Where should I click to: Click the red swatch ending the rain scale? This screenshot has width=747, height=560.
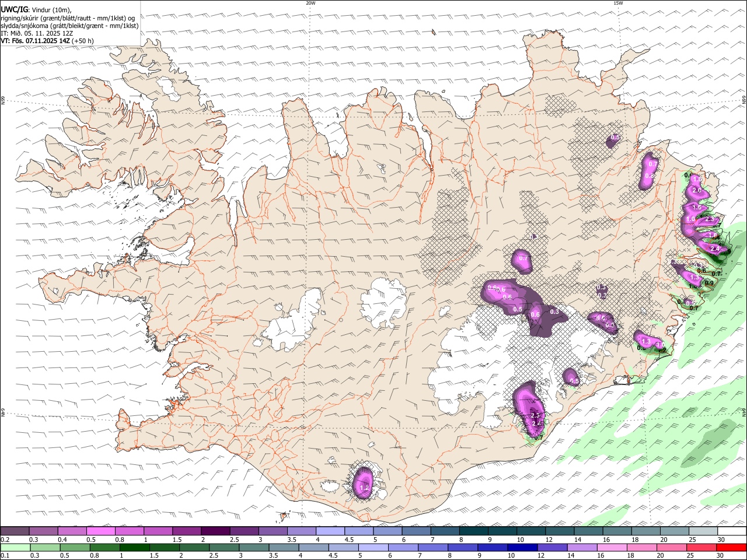pyautogui.click(x=732, y=547)
